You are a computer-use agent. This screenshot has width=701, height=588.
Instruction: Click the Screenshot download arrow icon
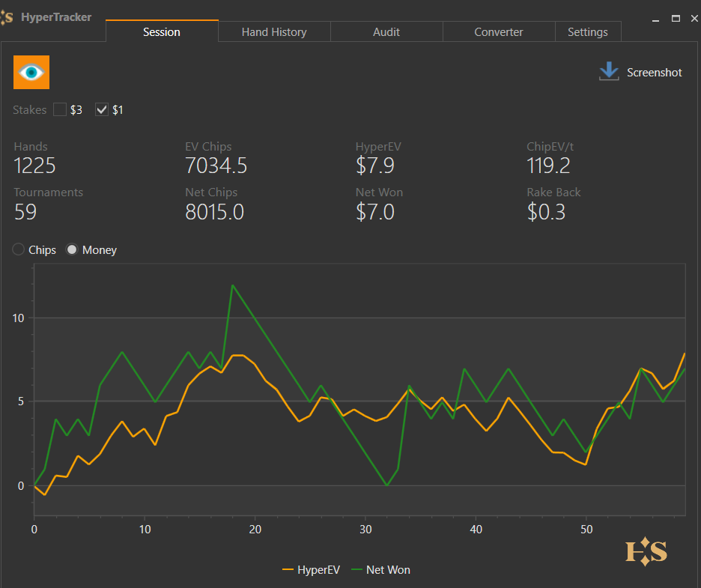point(609,72)
